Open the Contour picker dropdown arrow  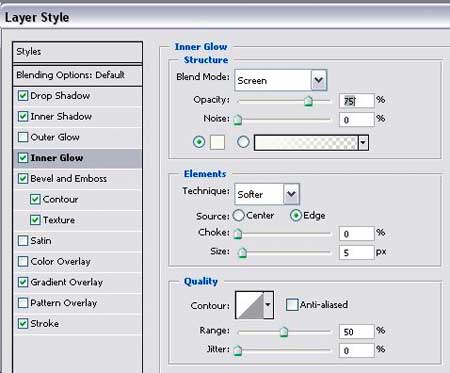(x=268, y=305)
